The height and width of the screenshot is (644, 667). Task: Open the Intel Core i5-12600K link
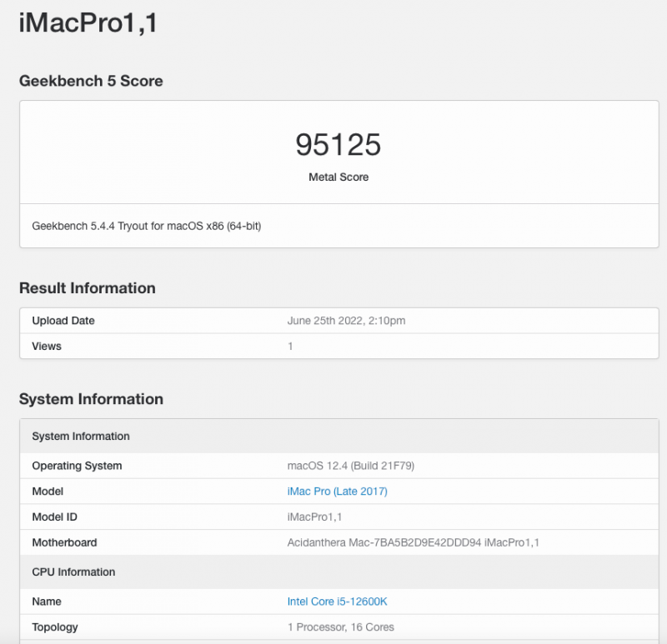click(x=338, y=602)
